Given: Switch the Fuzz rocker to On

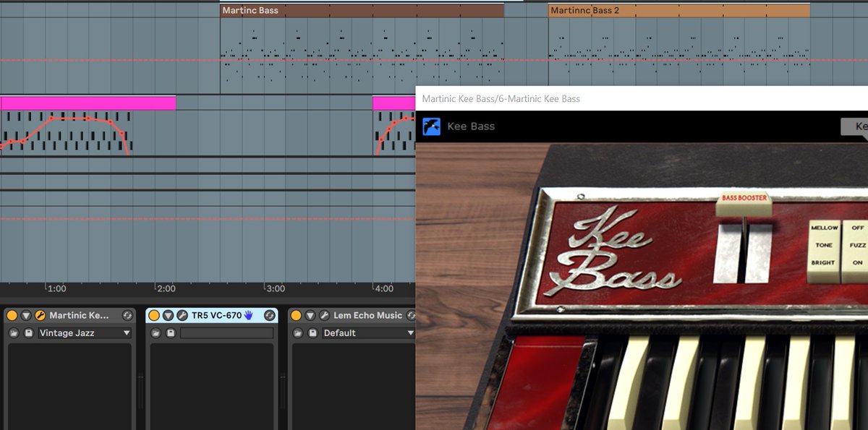Looking at the screenshot, I should point(858,263).
